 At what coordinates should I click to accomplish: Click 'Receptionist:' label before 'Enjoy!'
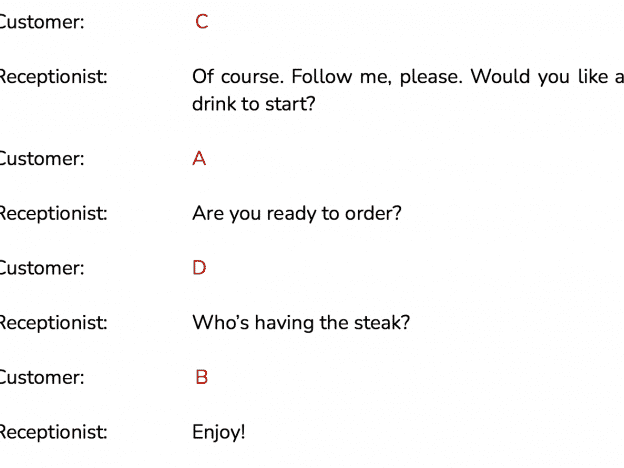pos(53,433)
